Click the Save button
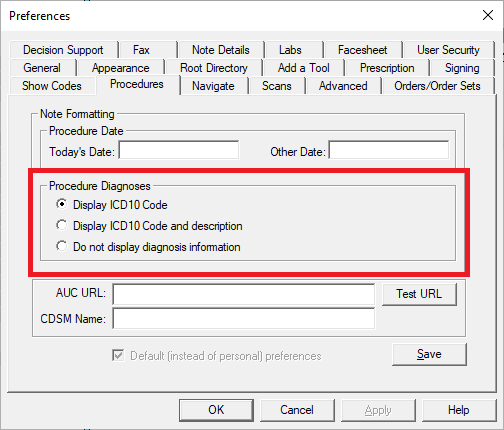 tap(429, 354)
